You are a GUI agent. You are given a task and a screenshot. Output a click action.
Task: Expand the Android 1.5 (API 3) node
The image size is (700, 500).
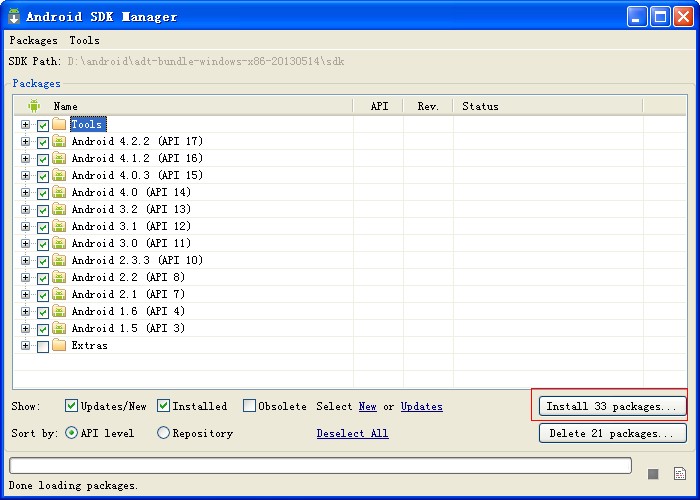point(25,329)
